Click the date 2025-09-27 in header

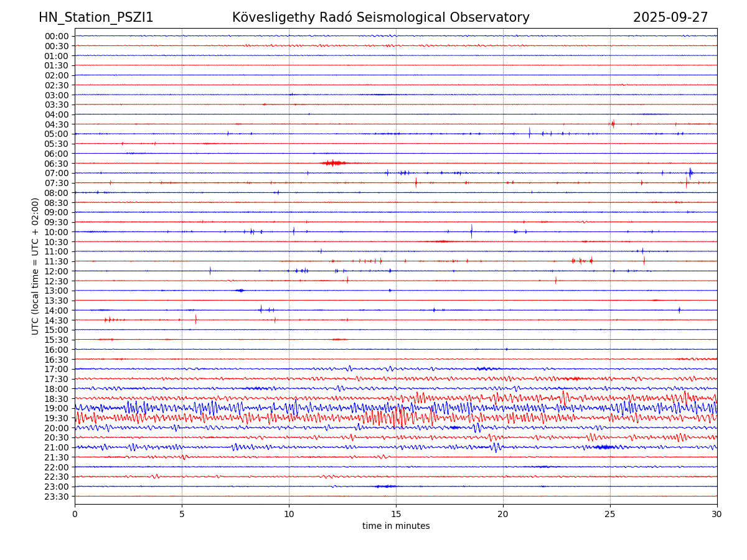pos(670,17)
